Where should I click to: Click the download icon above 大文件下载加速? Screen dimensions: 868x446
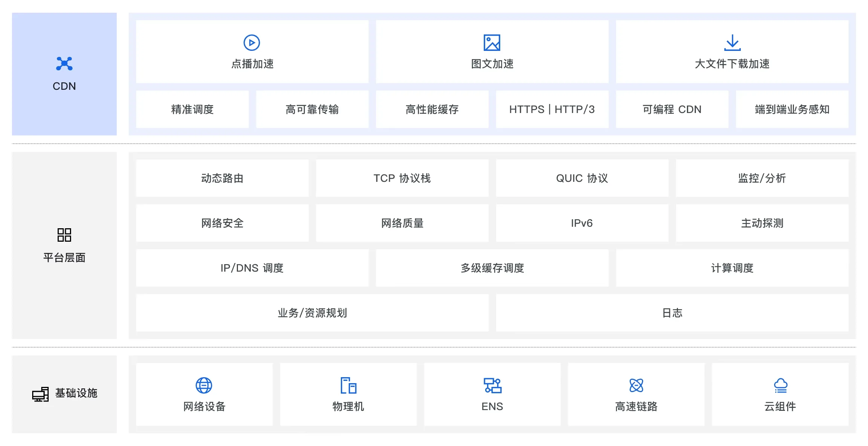pos(732,42)
